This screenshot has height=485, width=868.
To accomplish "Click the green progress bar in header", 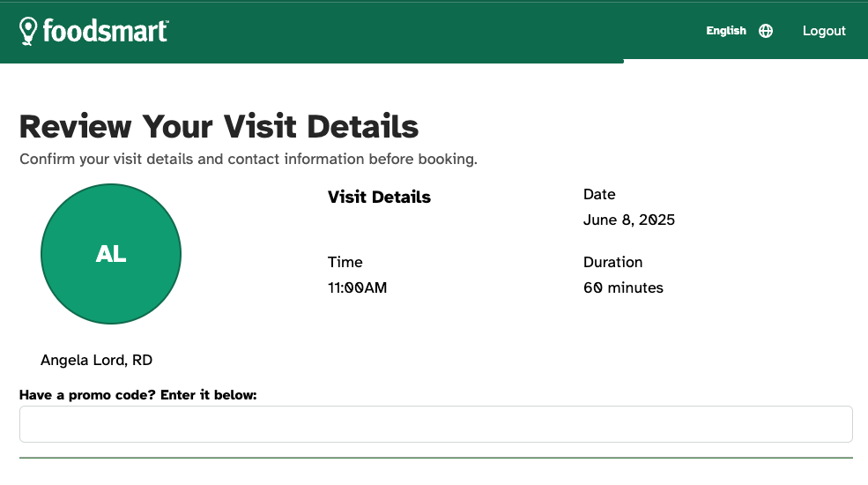I will [312, 62].
